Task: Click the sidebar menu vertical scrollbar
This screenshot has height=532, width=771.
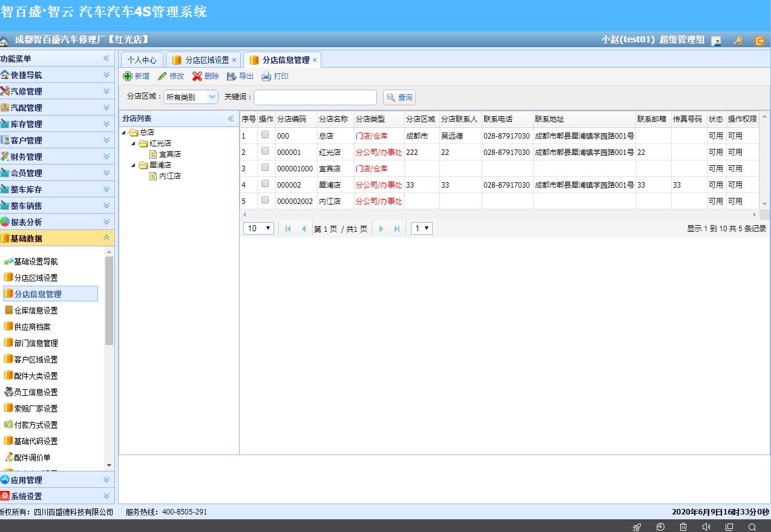Action: (109, 301)
